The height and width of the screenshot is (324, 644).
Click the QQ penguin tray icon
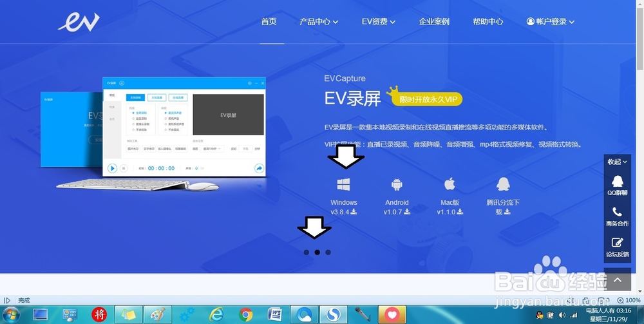tap(540, 316)
